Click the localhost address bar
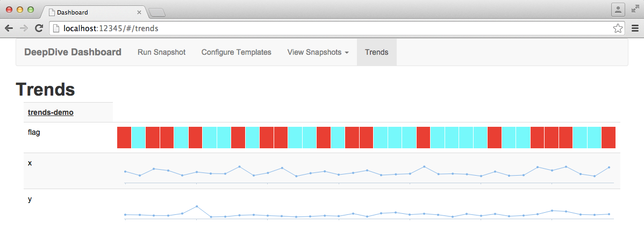This screenshot has height=238, width=644. [x=323, y=28]
